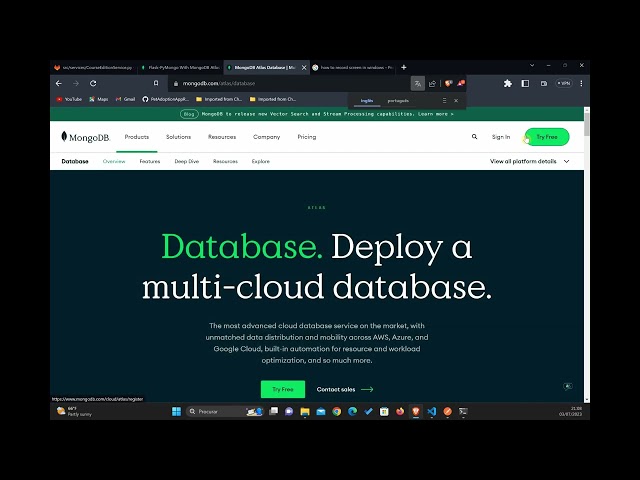Open a new tab with the plus button
640x480 pixels.
pyautogui.click(x=404, y=67)
